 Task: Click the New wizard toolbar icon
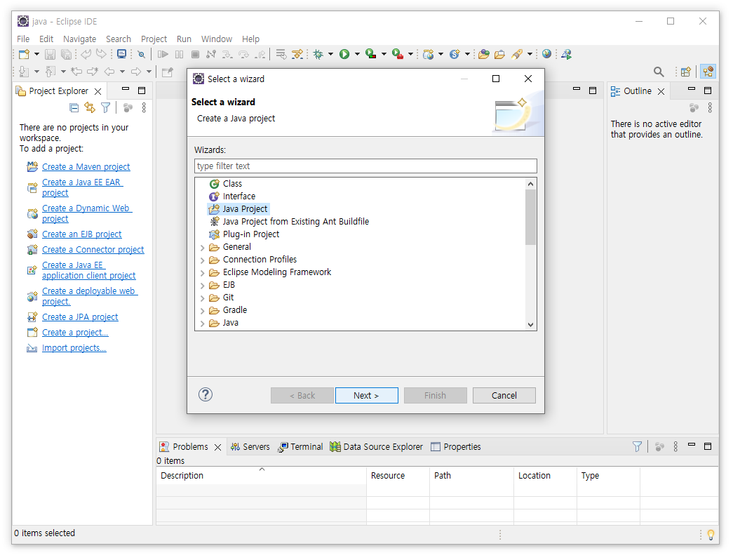[24, 54]
